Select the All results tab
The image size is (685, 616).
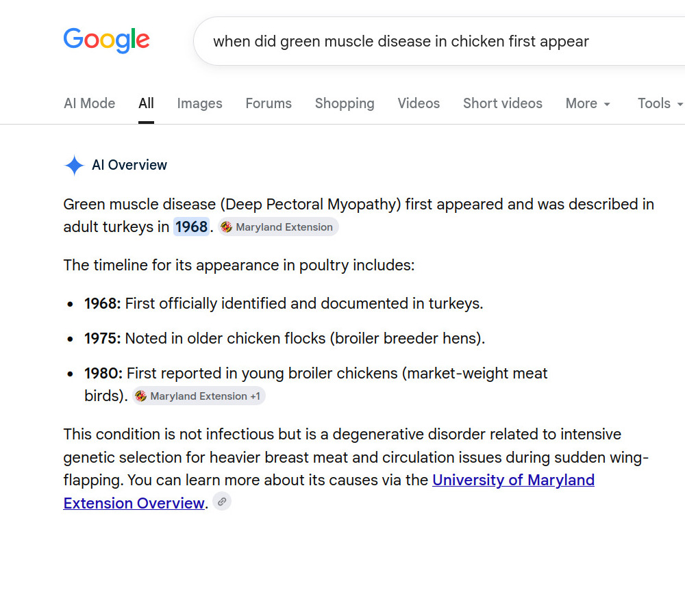pos(146,103)
